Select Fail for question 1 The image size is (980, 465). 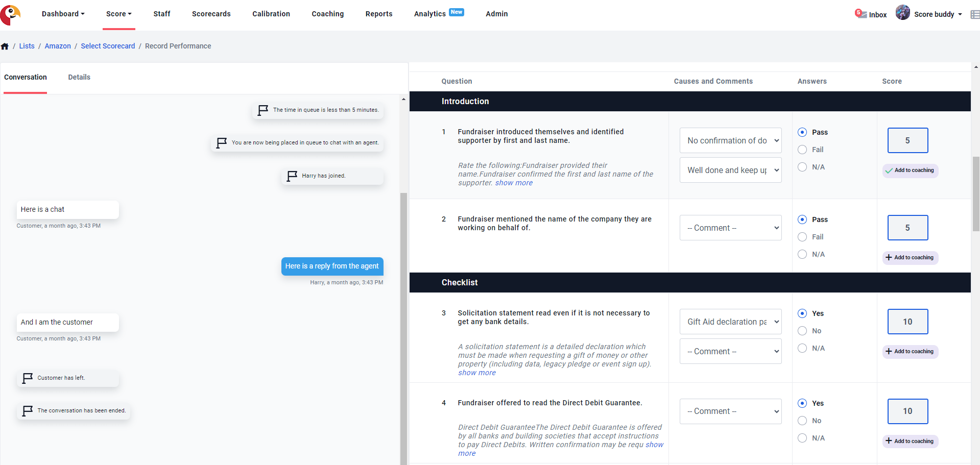tap(801, 150)
